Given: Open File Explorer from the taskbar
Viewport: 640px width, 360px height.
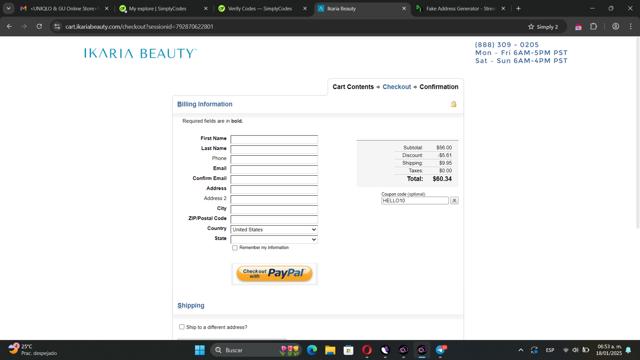Looking at the screenshot, I should (330, 350).
